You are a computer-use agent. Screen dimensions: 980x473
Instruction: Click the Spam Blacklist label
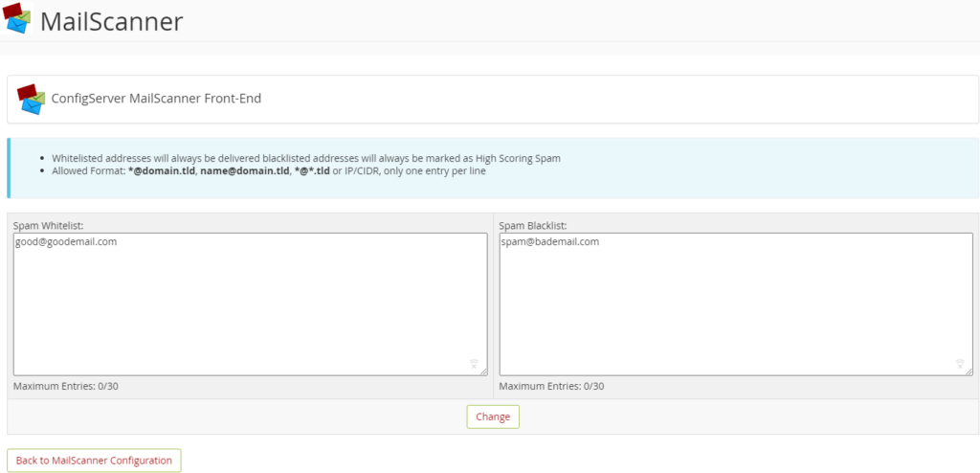click(533, 225)
